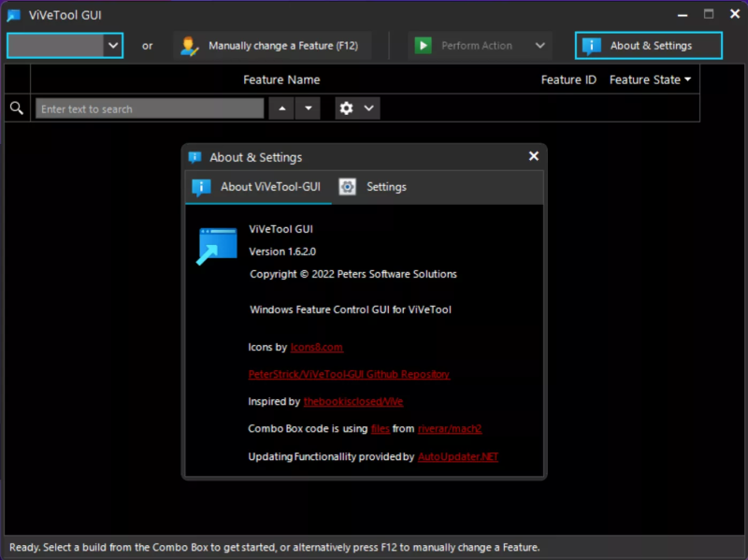Open the Feature State column filter dropdown
This screenshot has width=748, height=560.
(689, 79)
